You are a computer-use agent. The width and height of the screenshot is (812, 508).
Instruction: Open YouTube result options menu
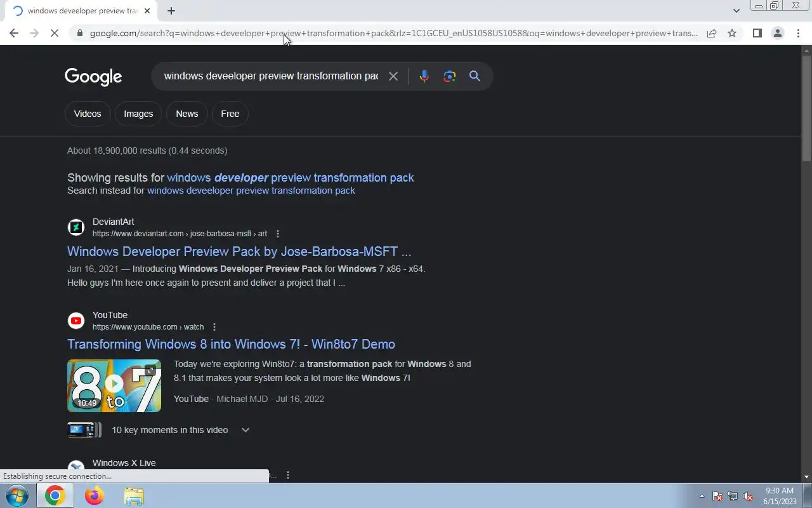[x=214, y=327]
